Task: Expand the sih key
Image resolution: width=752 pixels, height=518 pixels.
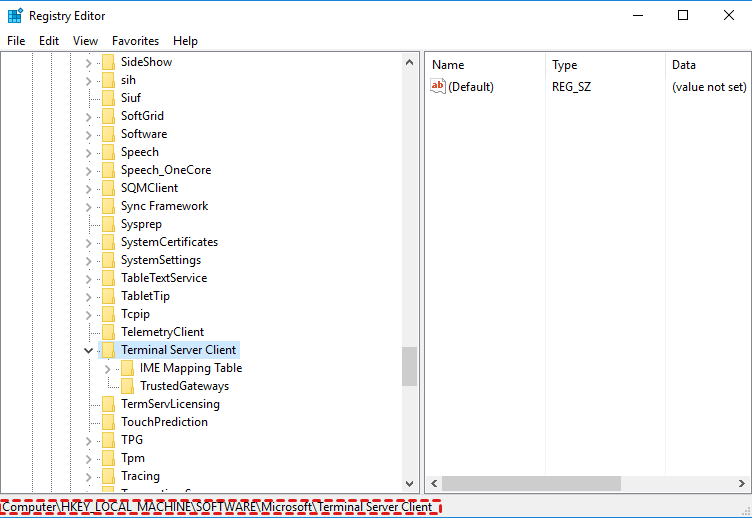Action: coord(88,81)
